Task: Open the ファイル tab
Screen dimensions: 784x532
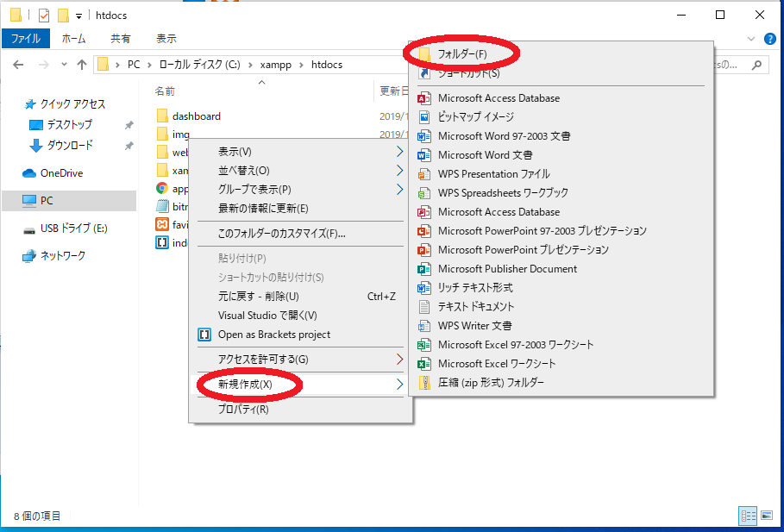Action: pyautogui.click(x=26, y=39)
